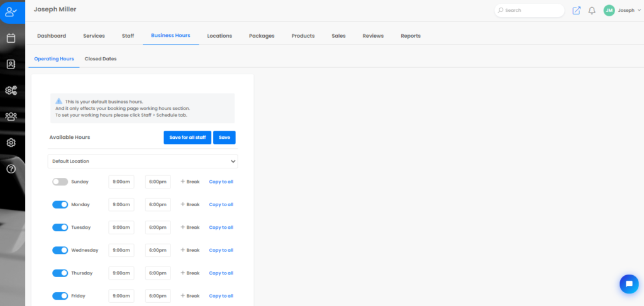Open the team members sidebar icon

11,117
